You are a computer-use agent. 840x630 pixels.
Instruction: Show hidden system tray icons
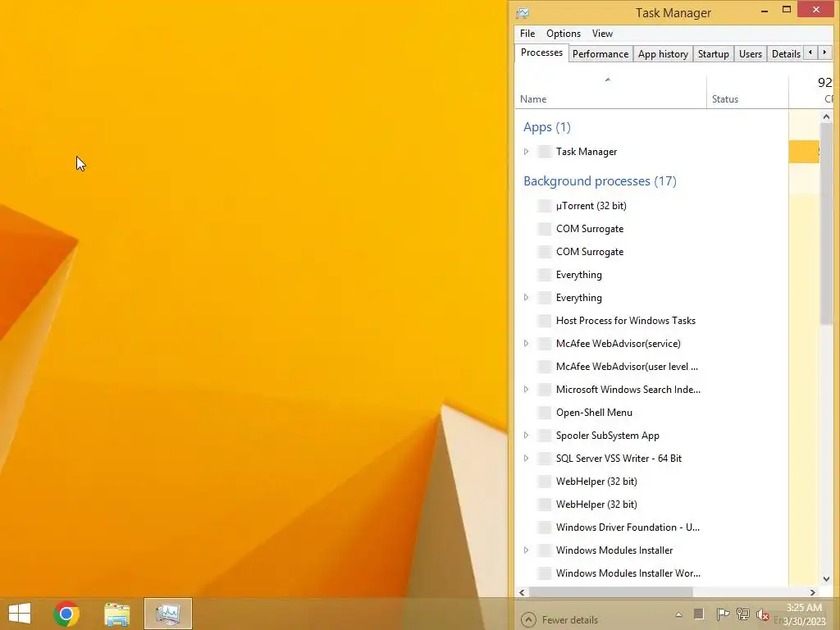coord(678,614)
